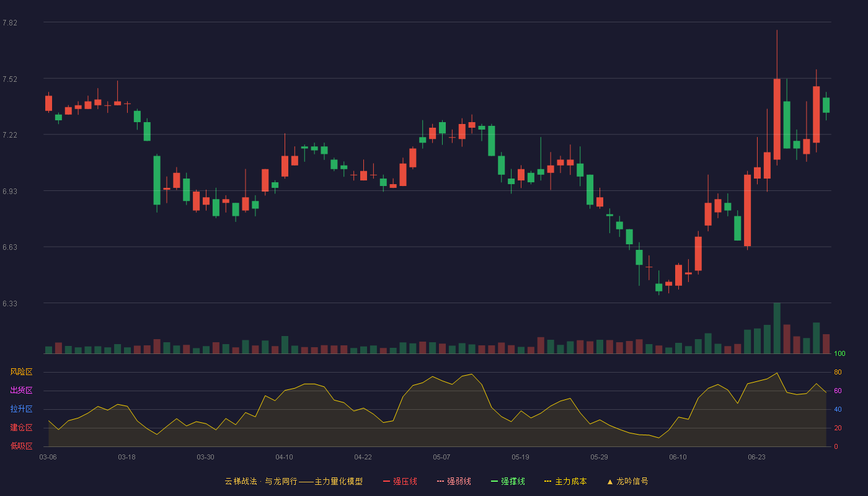Image resolution: width=868 pixels, height=496 pixels.
Task: Click the pink dashed 强弱线 legend marker
Action: click(x=440, y=481)
